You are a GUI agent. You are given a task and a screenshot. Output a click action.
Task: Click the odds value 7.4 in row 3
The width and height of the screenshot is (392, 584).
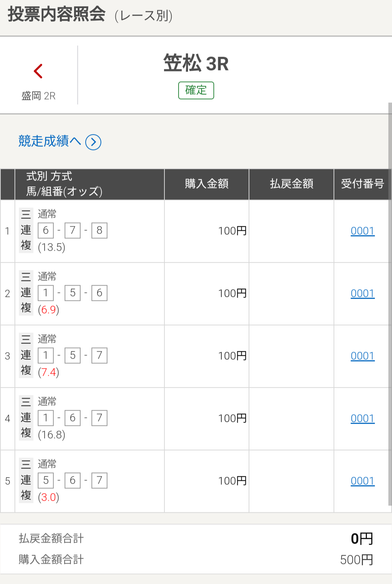(49, 372)
